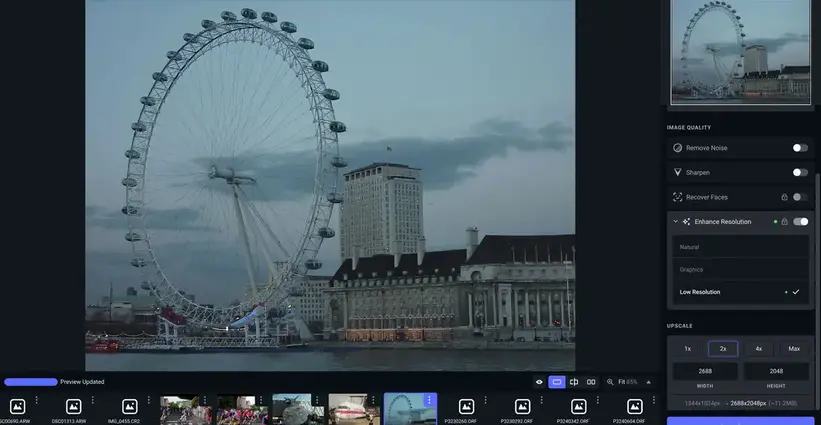Click the purple preview progress bar
821x425 pixels.
(30, 382)
